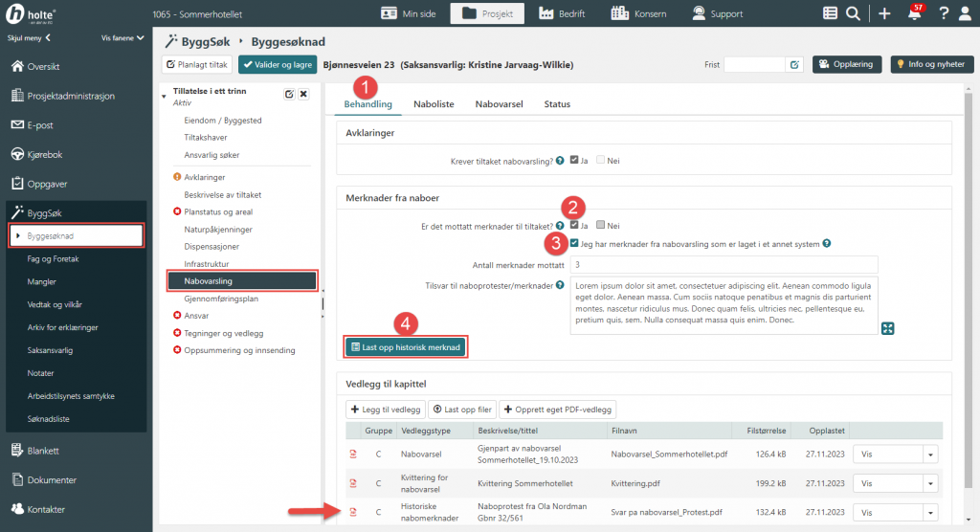Switch to the Naboliste tab
The width and height of the screenshot is (980, 532).
434,103
